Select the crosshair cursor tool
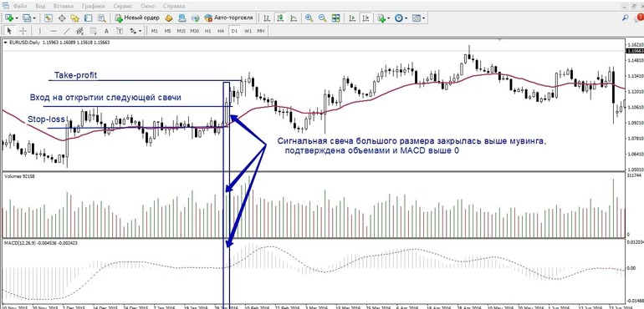 click(x=23, y=31)
